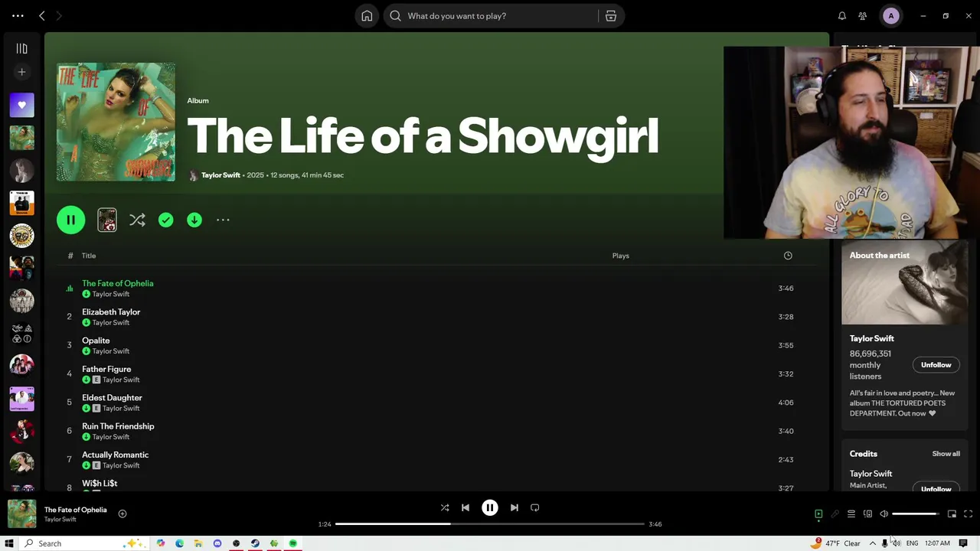Viewport: 980px width, 551px height.
Task: Open the Discord taskbar icon
Action: [x=217, y=543]
